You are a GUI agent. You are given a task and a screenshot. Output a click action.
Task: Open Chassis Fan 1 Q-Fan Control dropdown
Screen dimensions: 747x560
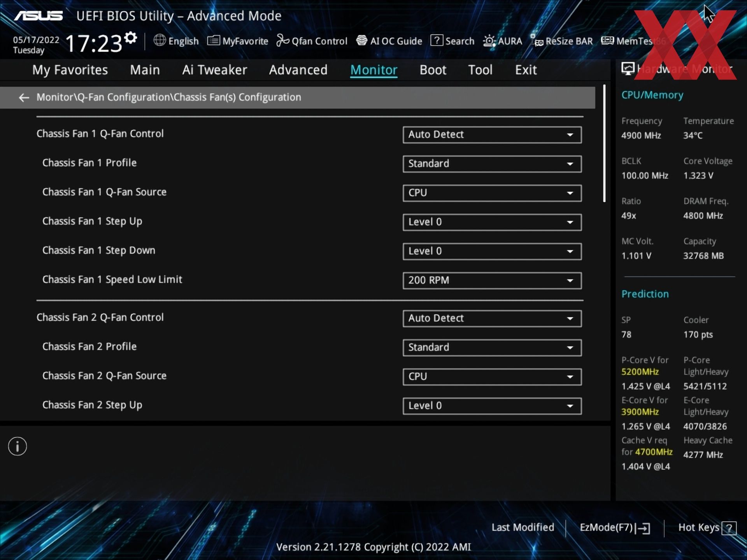(492, 135)
